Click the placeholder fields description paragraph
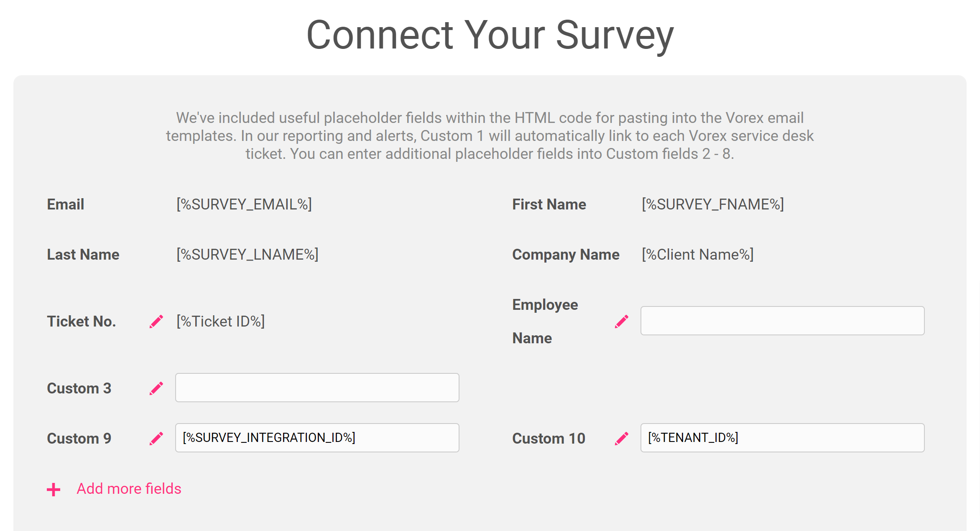The height and width of the screenshot is (531, 980). (x=490, y=136)
